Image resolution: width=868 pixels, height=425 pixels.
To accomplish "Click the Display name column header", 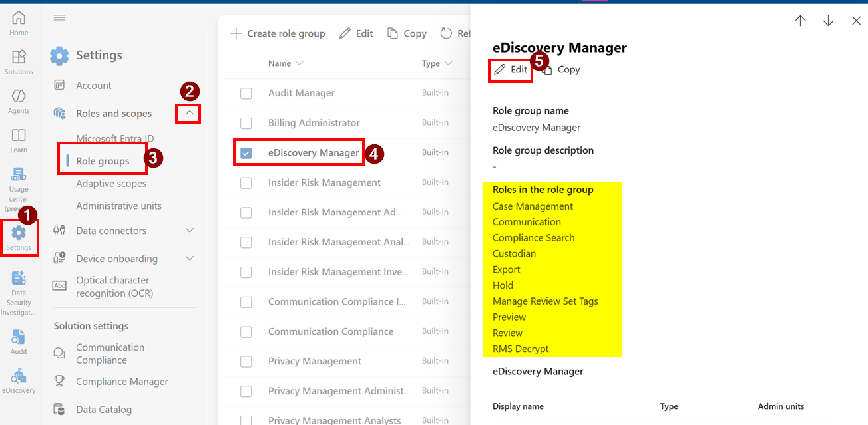I will (x=518, y=406).
